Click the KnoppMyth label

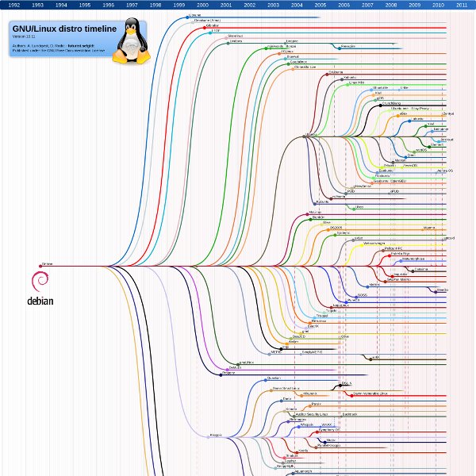click(x=286, y=466)
